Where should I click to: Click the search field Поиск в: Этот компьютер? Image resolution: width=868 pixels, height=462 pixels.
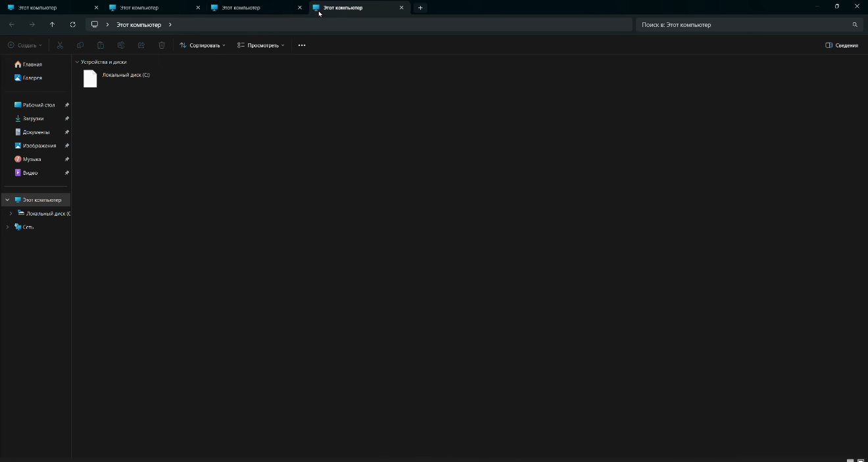pos(723,24)
